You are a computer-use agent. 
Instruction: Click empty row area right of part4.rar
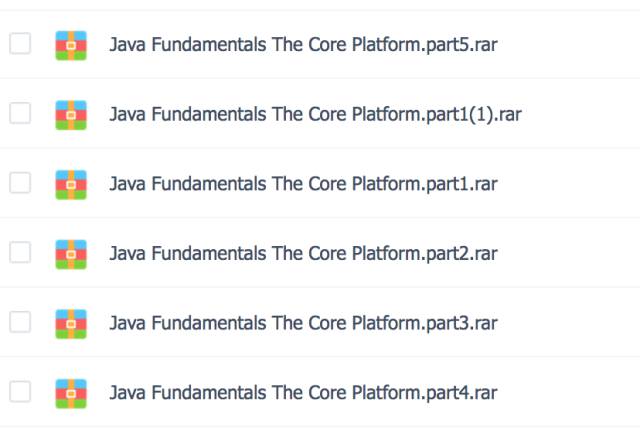pyautogui.click(x=569, y=392)
